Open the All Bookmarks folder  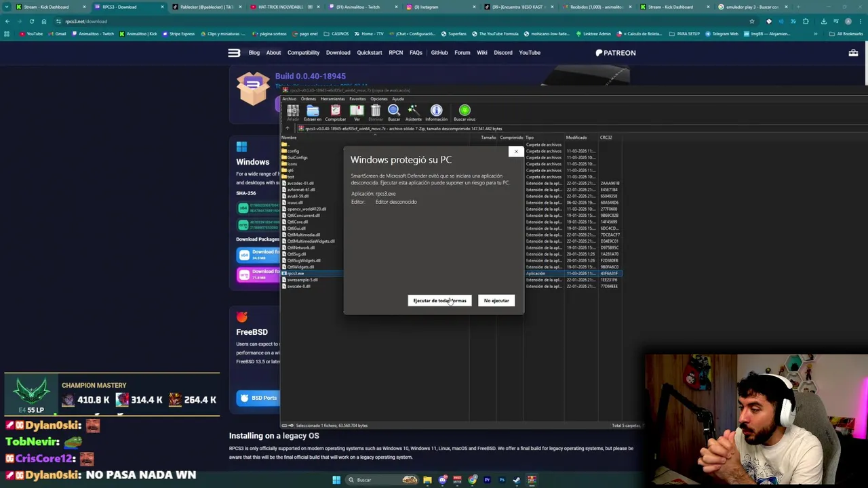coord(846,34)
